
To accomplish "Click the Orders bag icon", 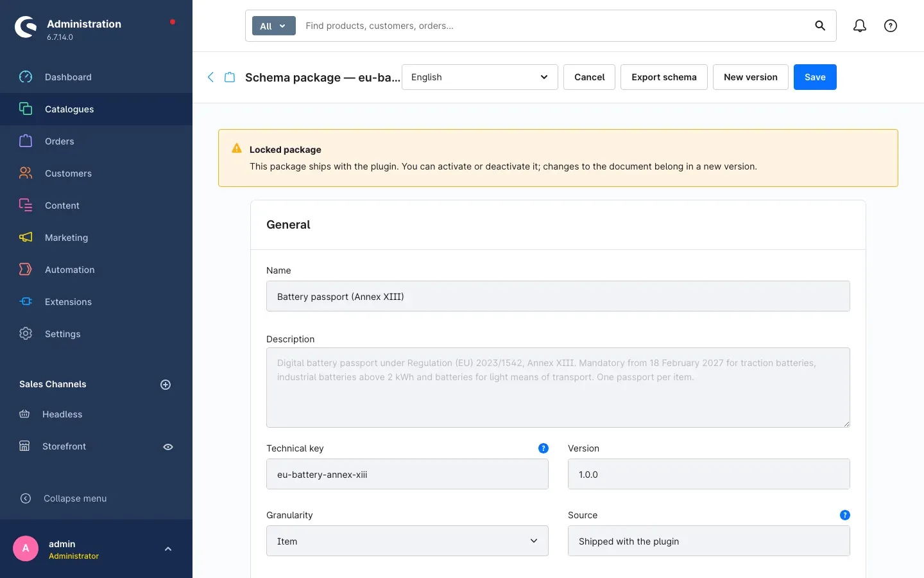I will point(26,141).
